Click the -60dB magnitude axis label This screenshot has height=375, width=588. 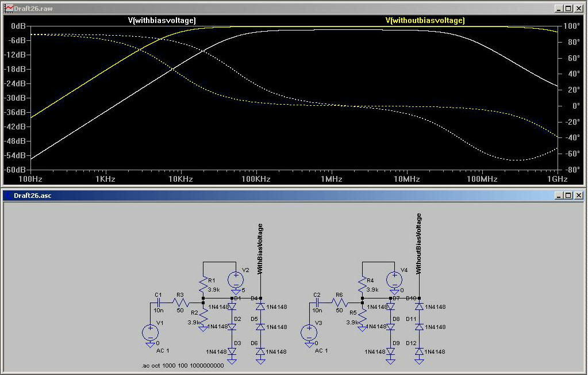(x=15, y=170)
